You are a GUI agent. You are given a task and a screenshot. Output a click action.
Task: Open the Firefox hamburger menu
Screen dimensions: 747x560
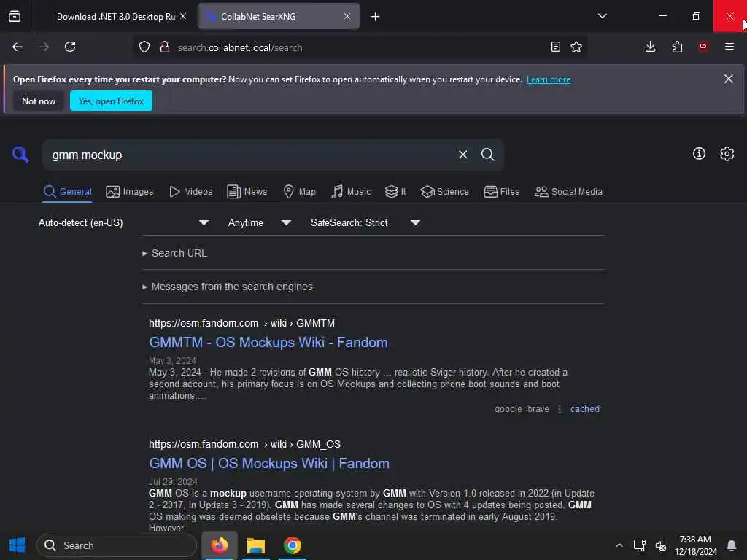(x=729, y=47)
